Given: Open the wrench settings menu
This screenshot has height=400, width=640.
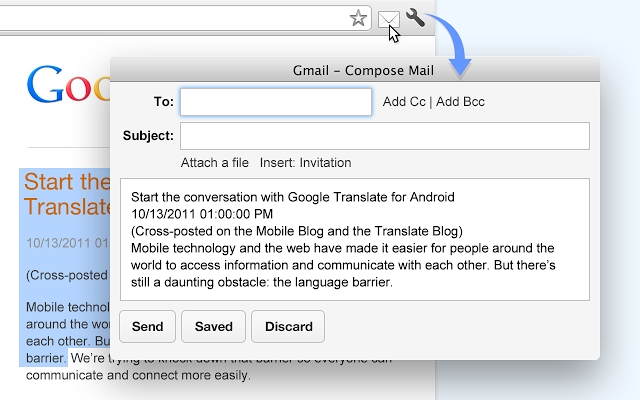Looking at the screenshot, I should (x=416, y=18).
